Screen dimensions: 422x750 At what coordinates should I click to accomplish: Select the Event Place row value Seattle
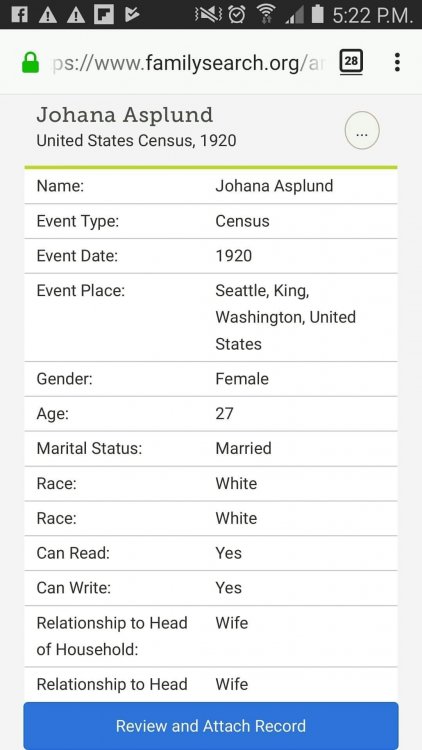tap(286, 317)
